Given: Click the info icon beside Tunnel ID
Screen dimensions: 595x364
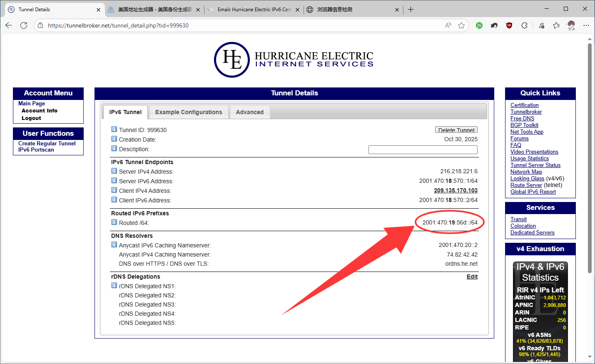Looking at the screenshot, I should pos(114,130).
